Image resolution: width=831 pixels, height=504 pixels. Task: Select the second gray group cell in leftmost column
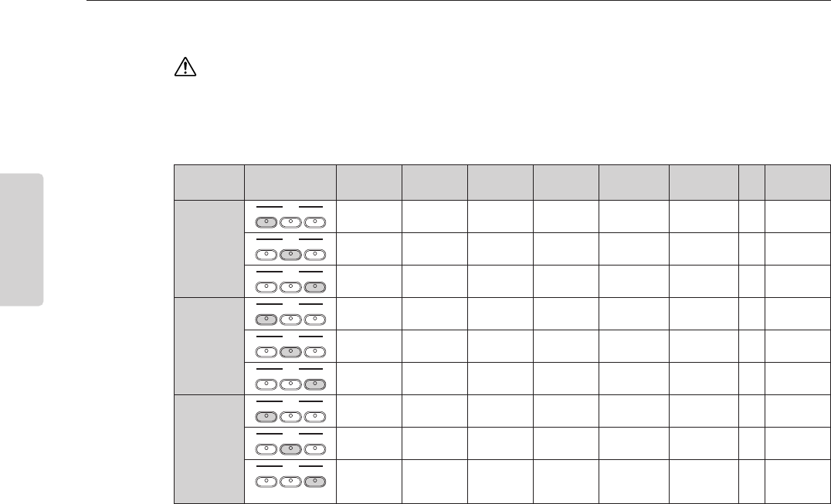coord(209,347)
